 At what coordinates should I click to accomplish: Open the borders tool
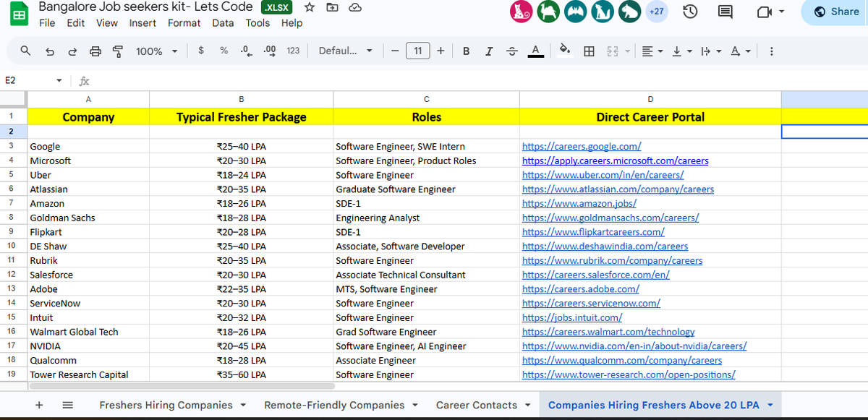[590, 51]
